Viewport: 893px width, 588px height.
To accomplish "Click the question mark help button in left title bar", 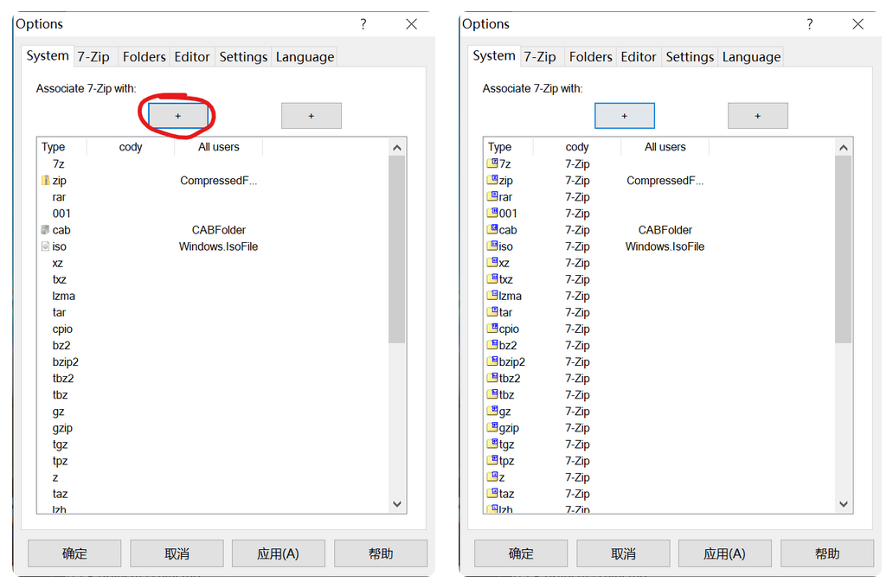I will point(363,24).
